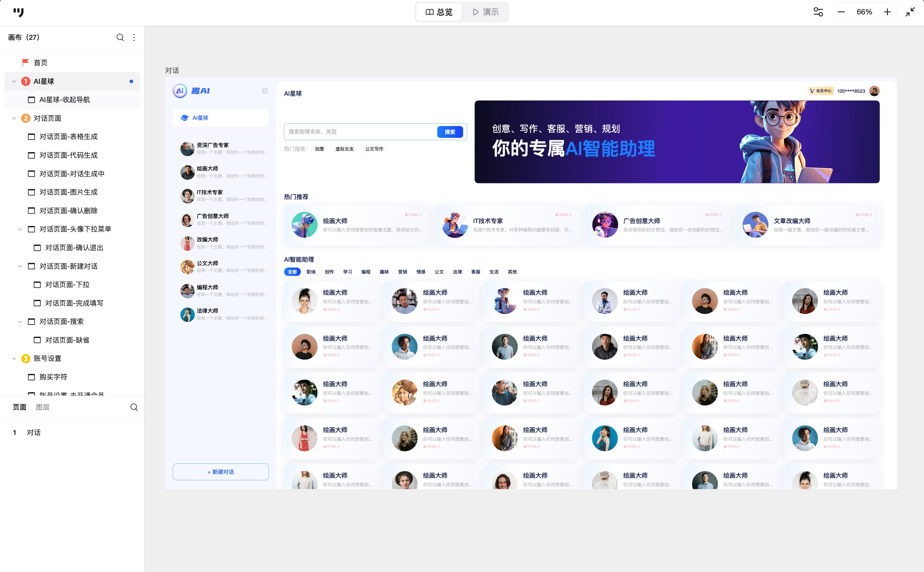This screenshot has height=572, width=924.
Task: Select the 职场 category filter
Action: pos(311,272)
